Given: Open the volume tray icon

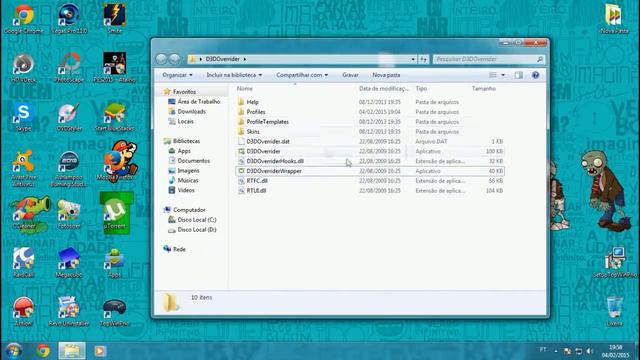Looking at the screenshot, I should (589, 351).
